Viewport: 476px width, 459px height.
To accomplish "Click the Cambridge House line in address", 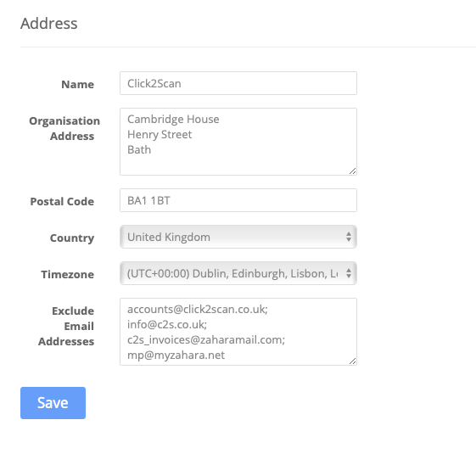I will 173,120.
